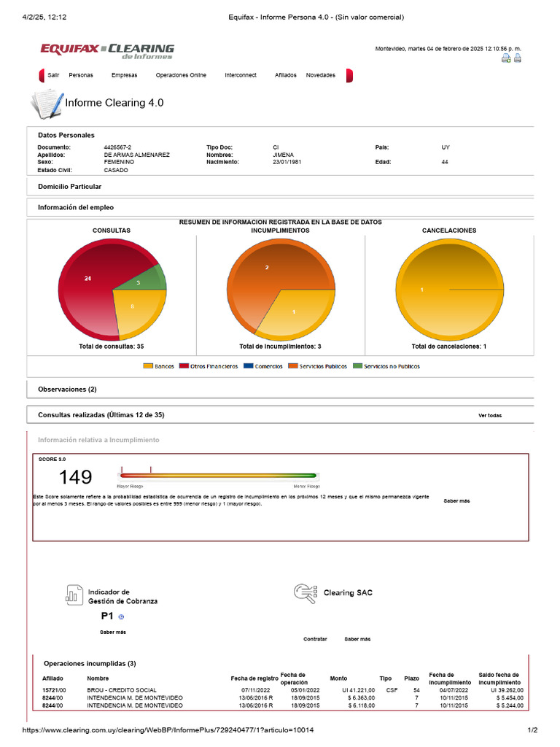Click the Bancos legend color swatch
The width and height of the screenshot is (560, 747).
(x=148, y=366)
